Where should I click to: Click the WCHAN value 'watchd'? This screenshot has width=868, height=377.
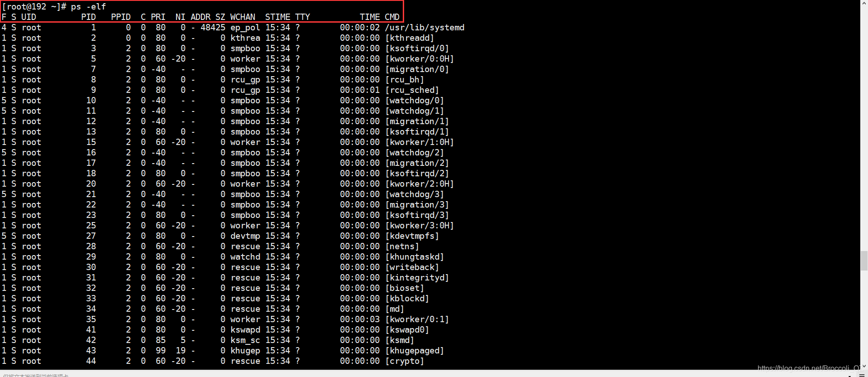[x=245, y=257]
